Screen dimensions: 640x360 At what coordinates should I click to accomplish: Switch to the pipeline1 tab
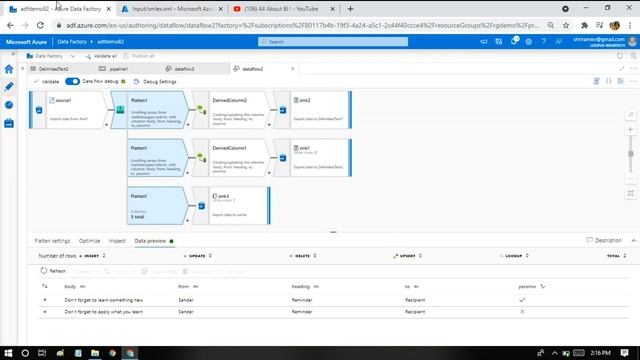pos(114,69)
